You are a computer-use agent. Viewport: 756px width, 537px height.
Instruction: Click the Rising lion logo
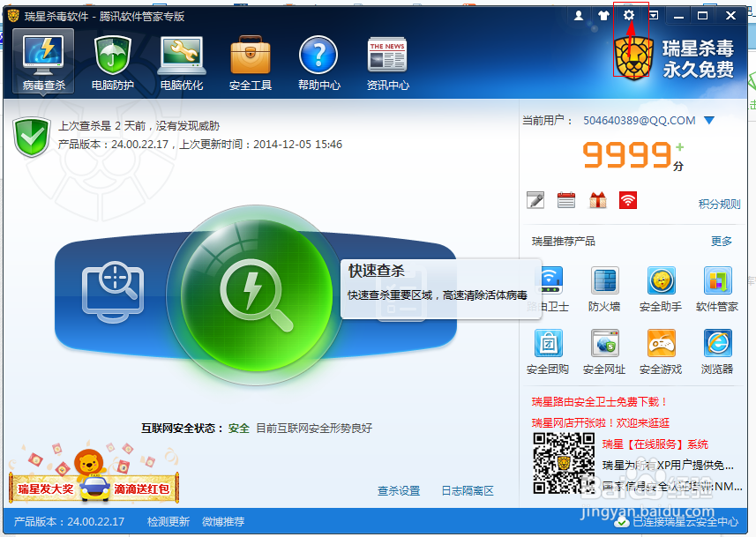click(633, 59)
